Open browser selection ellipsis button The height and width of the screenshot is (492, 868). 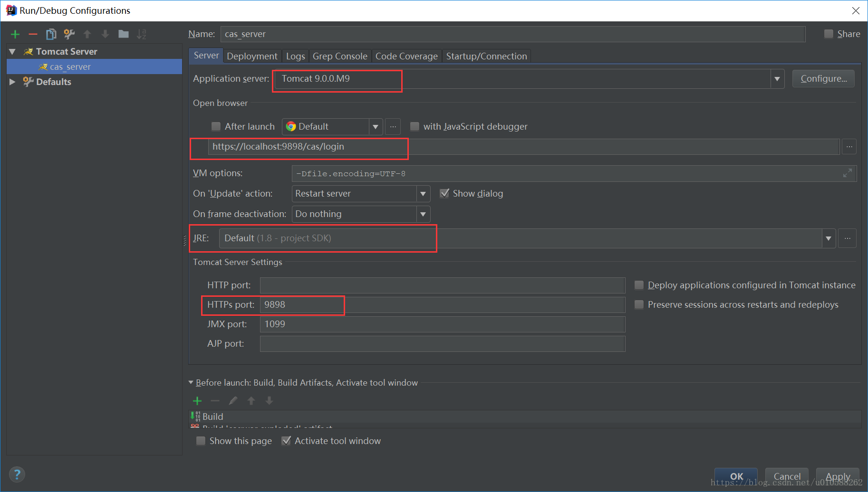[x=393, y=127]
